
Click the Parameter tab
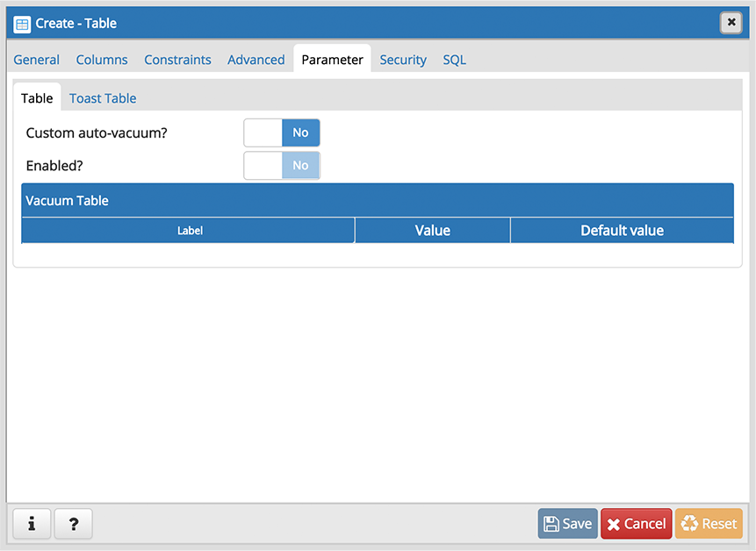point(332,60)
